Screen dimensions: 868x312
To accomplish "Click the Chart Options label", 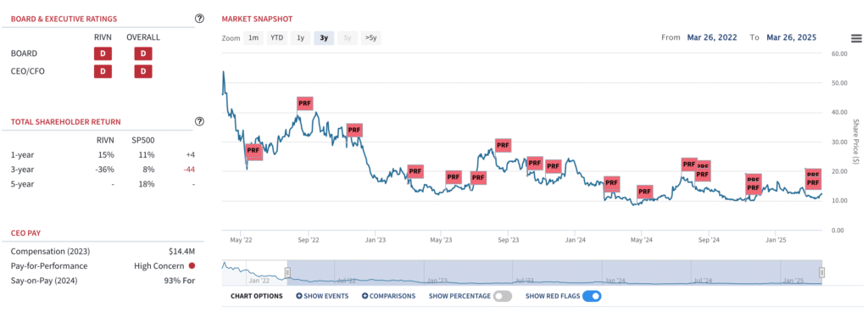I will pyautogui.click(x=256, y=296).
